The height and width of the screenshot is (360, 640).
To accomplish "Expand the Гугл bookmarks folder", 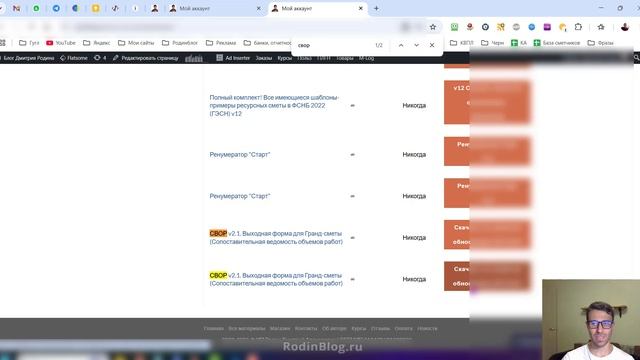I will [x=29, y=43].
